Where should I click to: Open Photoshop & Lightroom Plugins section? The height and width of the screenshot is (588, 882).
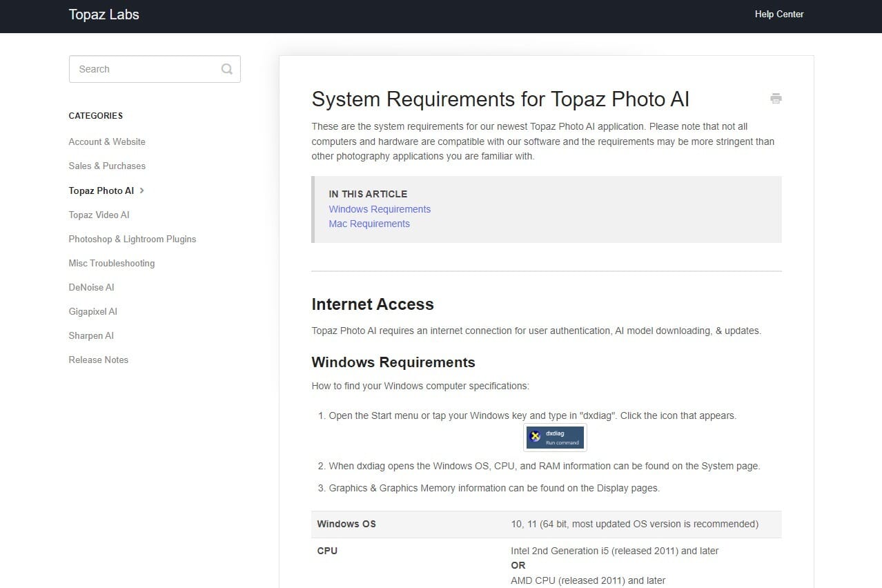(x=132, y=239)
